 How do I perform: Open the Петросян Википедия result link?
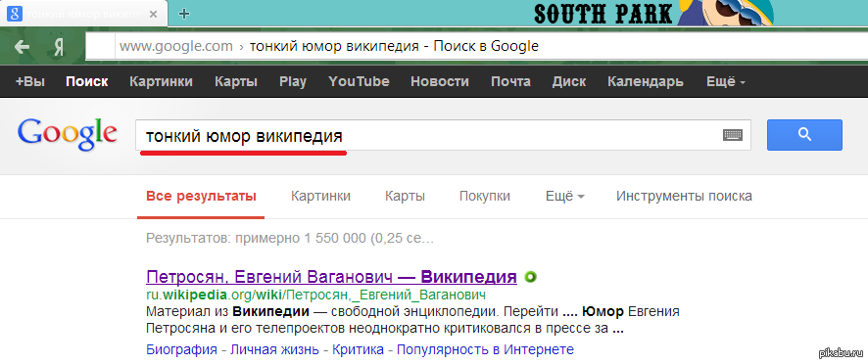coord(331,276)
